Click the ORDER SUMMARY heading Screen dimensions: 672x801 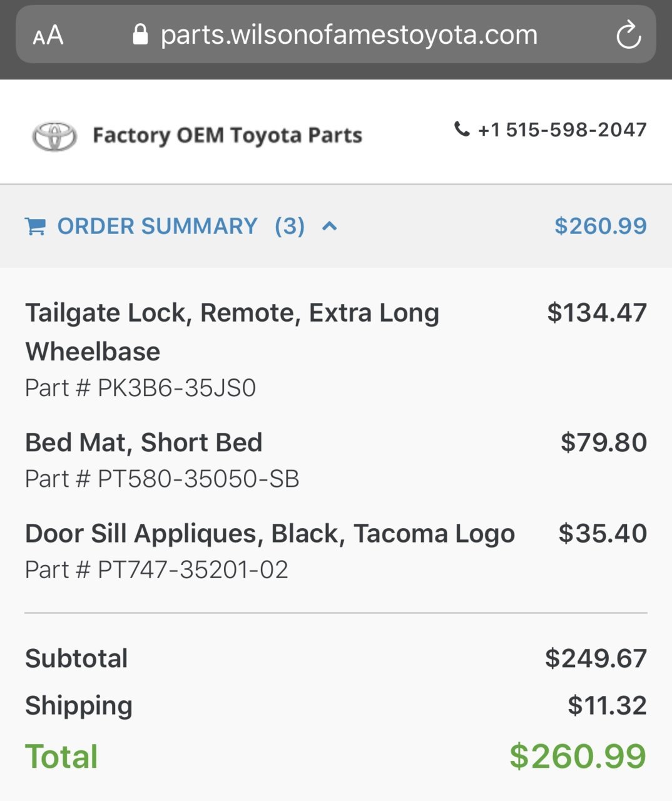tap(157, 226)
